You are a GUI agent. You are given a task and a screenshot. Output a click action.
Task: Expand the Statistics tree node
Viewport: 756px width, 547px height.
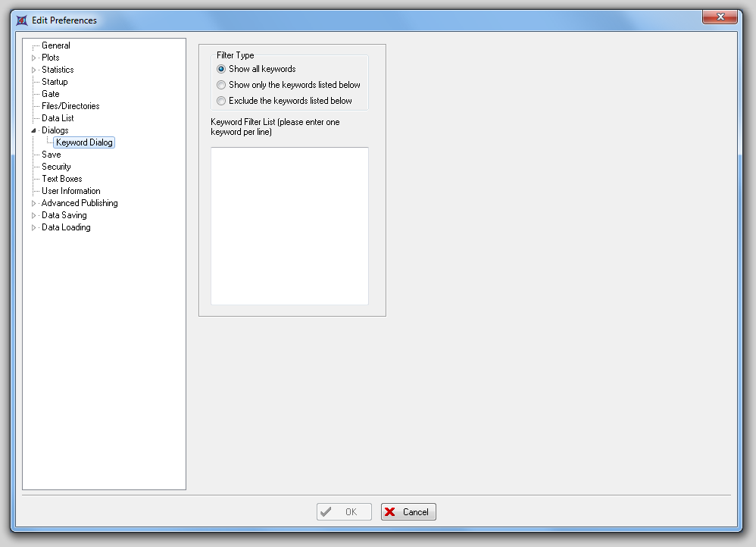click(x=34, y=70)
